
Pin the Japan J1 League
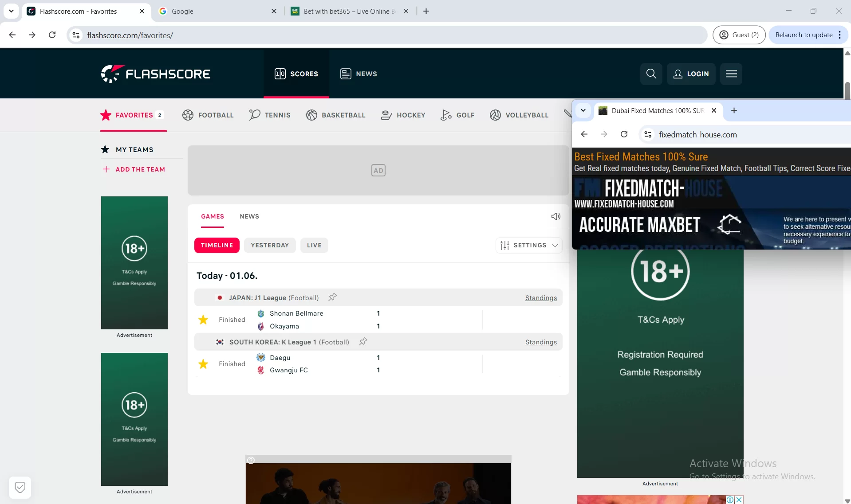pos(332,297)
